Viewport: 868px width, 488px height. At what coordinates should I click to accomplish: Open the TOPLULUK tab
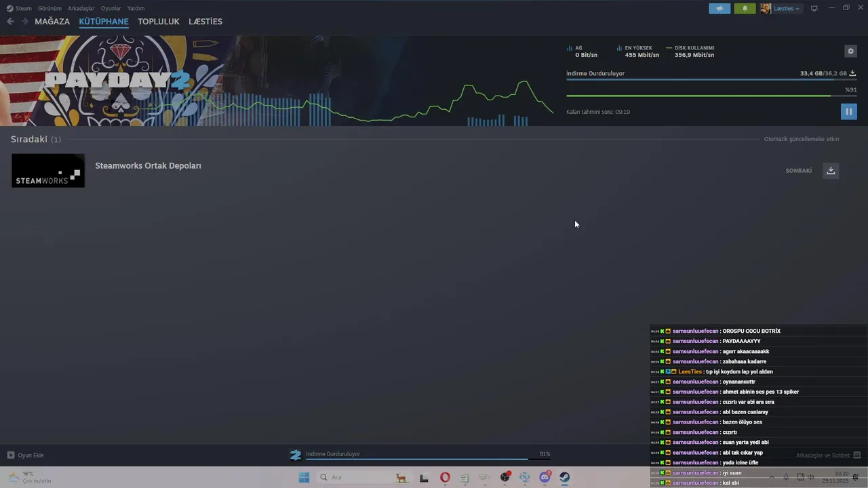click(159, 22)
